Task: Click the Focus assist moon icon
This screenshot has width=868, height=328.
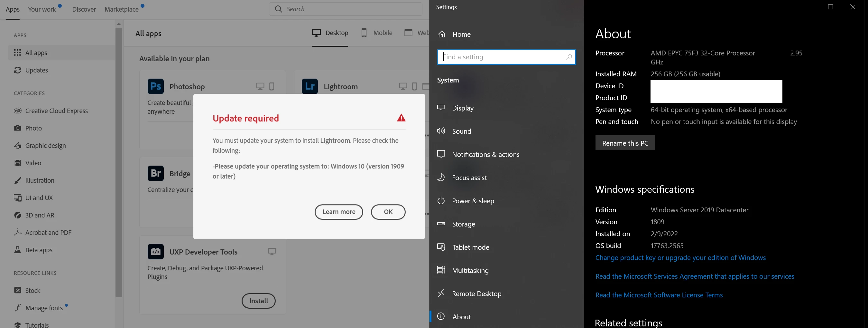Action: 441,177
